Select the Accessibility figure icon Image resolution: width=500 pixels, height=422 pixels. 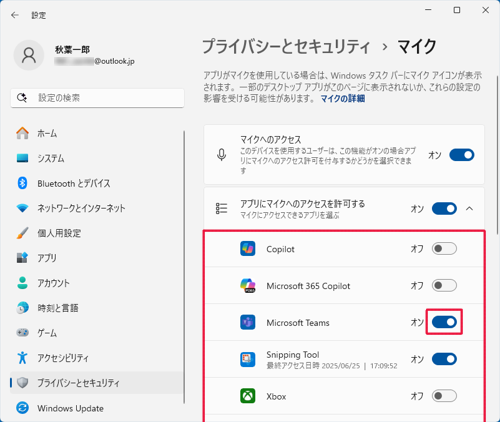(22, 358)
